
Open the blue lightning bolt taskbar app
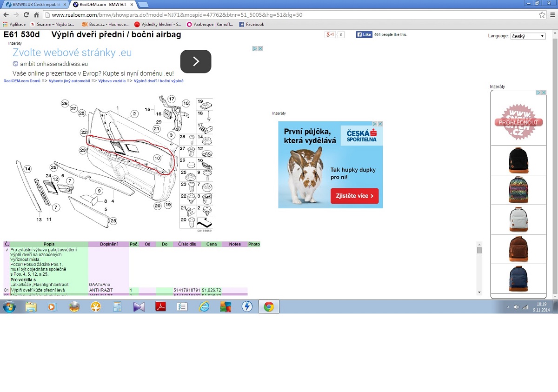pyautogui.click(x=247, y=307)
